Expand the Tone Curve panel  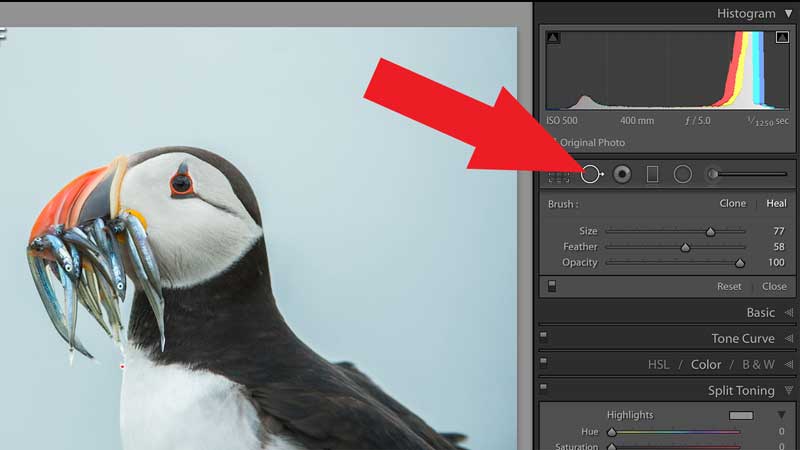point(789,338)
